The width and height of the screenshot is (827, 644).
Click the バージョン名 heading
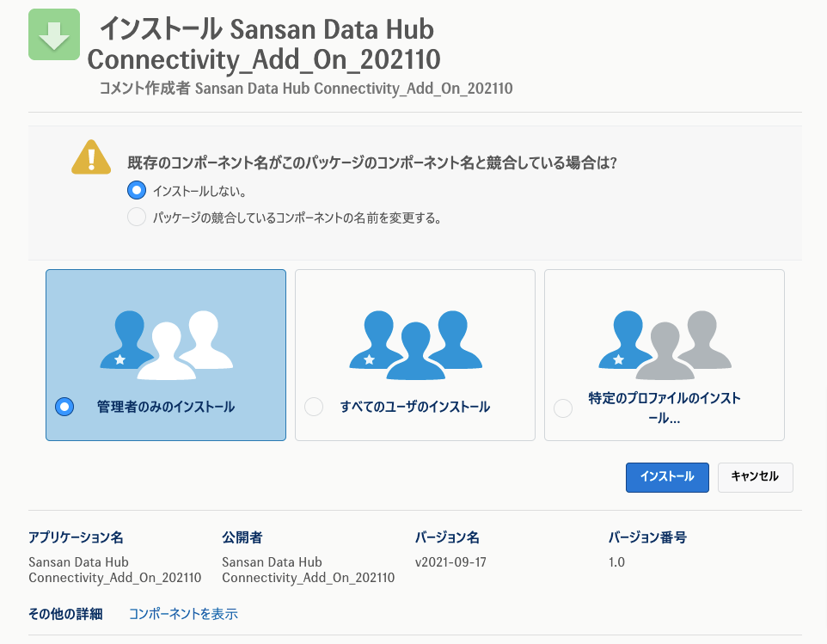(447, 537)
